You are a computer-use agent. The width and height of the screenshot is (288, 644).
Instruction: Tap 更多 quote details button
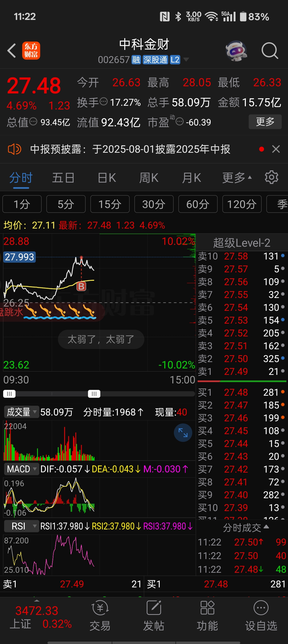[x=265, y=122]
